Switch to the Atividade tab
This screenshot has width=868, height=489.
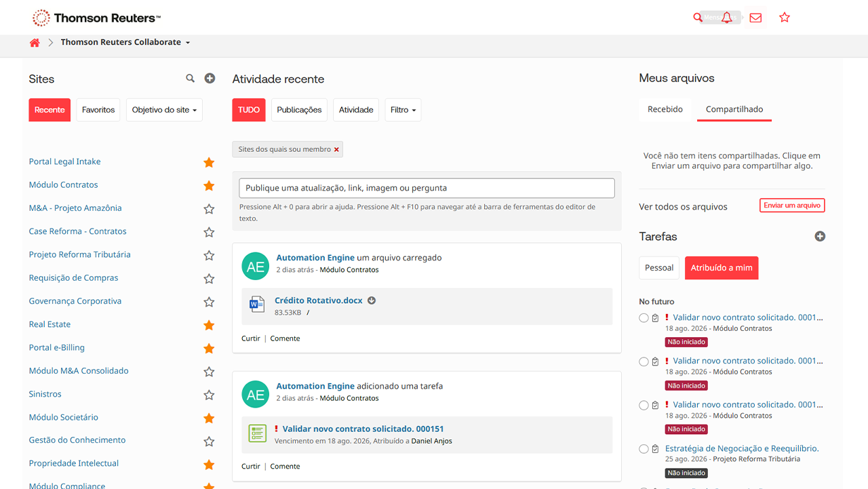pos(356,110)
